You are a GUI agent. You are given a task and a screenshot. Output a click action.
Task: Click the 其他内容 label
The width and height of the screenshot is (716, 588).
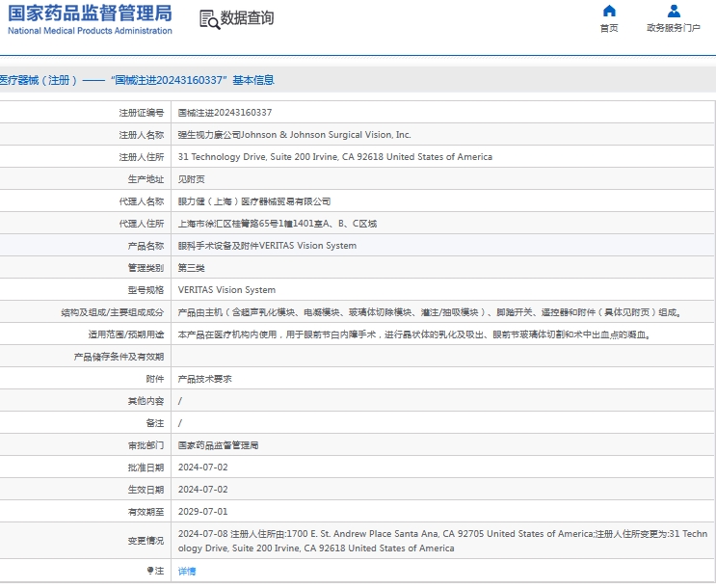click(146, 401)
